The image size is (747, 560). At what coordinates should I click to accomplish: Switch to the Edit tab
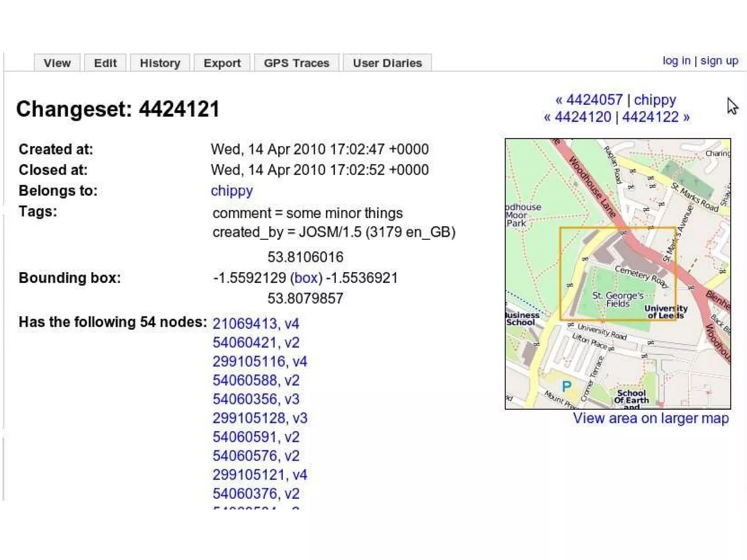click(x=105, y=63)
